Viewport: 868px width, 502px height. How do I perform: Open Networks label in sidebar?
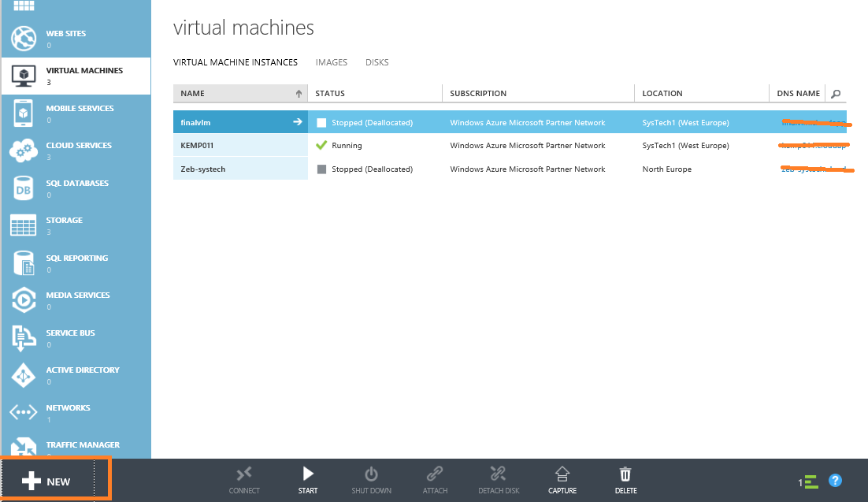coord(68,407)
